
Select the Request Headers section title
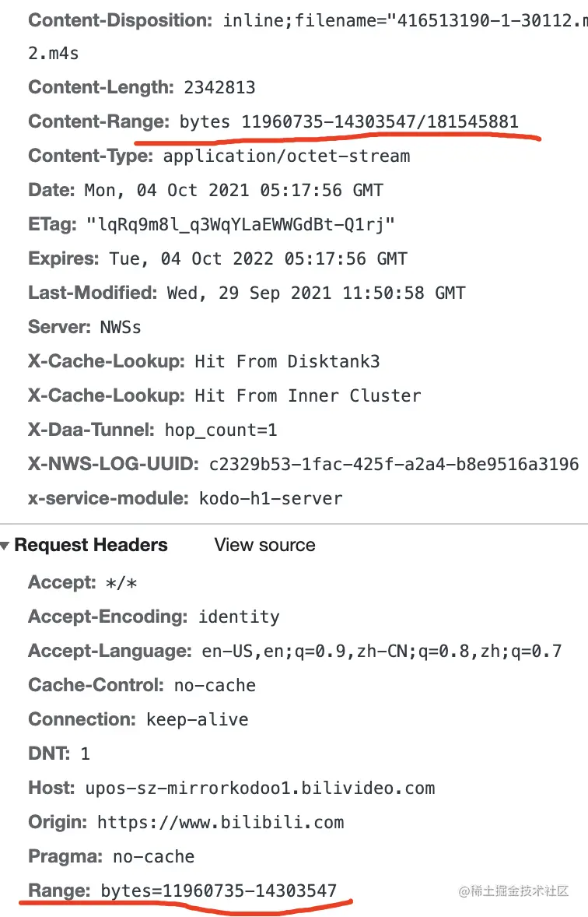tap(91, 545)
